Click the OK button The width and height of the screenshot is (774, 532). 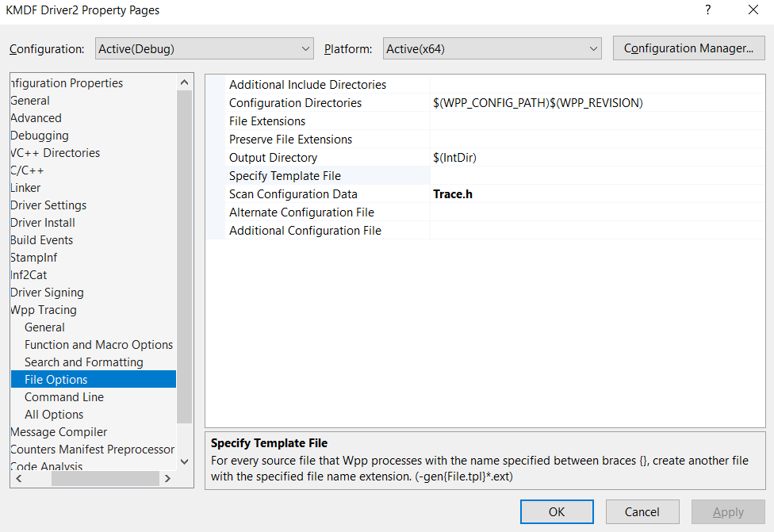click(x=556, y=511)
